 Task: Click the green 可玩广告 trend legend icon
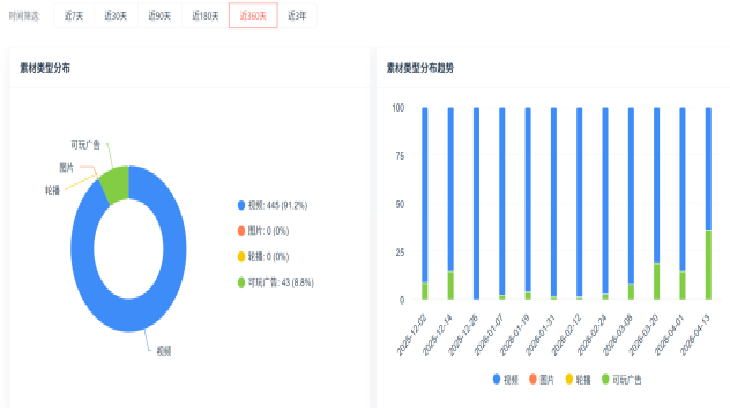tap(605, 380)
